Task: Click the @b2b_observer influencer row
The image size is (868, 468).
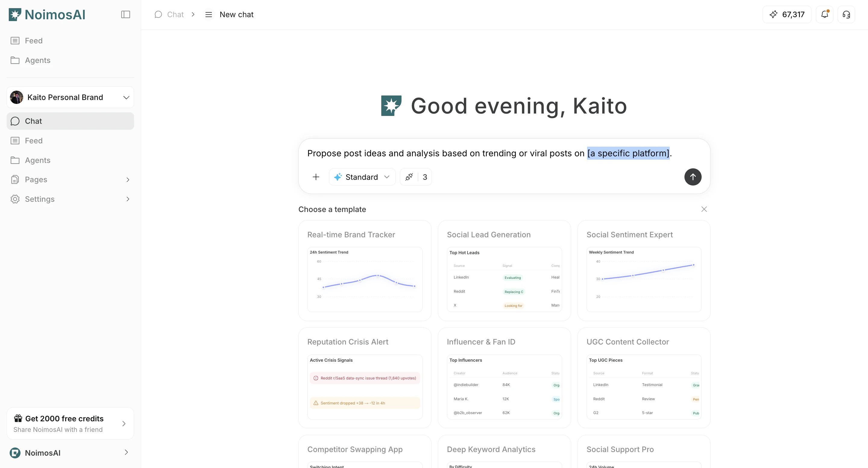Action: click(x=504, y=413)
